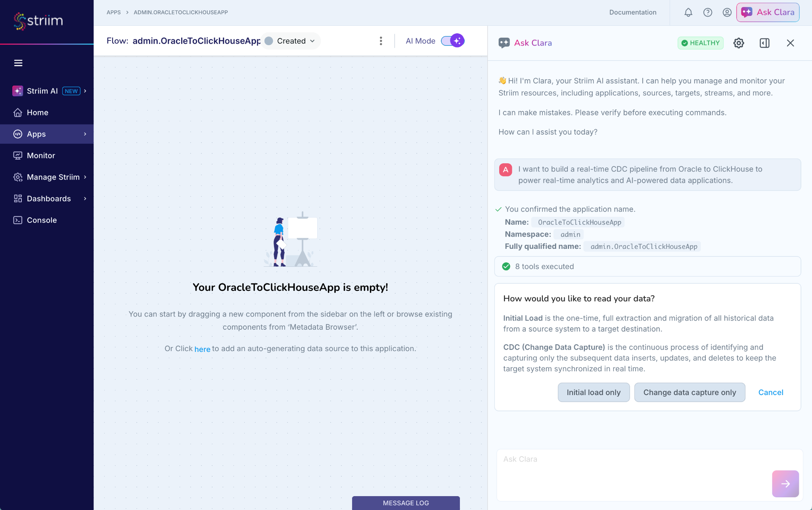This screenshot has height=510, width=812.
Task: Click the Ask Clara chat icon in panel title
Action: 504,43
